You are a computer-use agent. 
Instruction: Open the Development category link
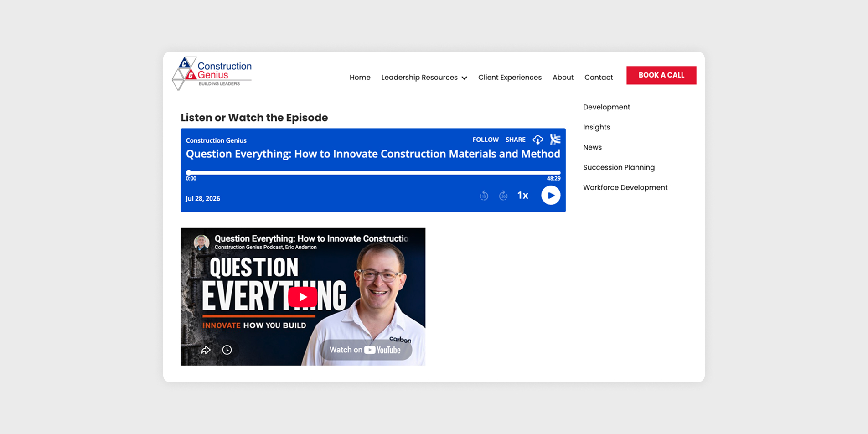coord(606,107)
